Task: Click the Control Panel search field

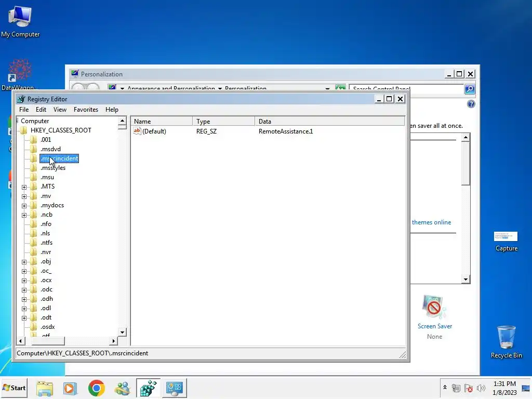Action: tap(407, 89)
